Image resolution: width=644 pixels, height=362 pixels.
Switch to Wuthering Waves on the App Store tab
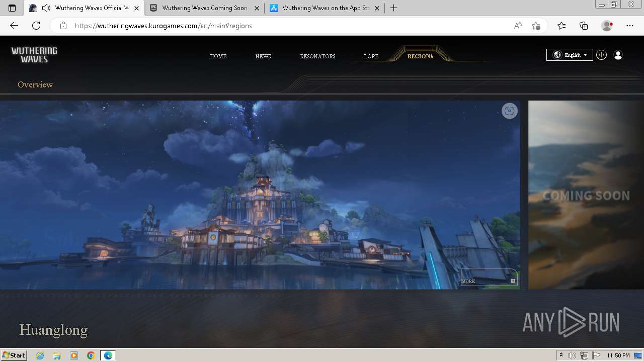[326, 8]
